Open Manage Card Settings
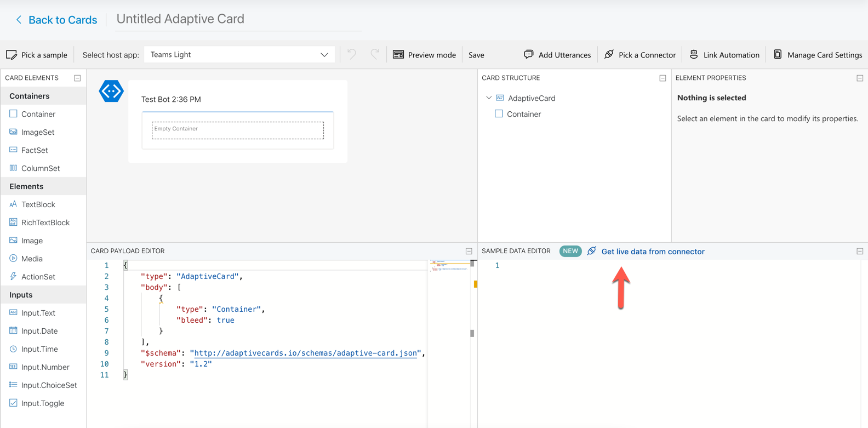The image size is (868, 428). click(x=818, y=55)
